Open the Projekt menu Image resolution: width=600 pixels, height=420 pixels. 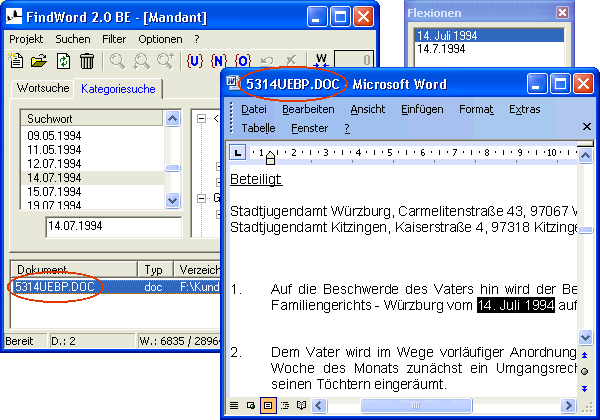26,39
